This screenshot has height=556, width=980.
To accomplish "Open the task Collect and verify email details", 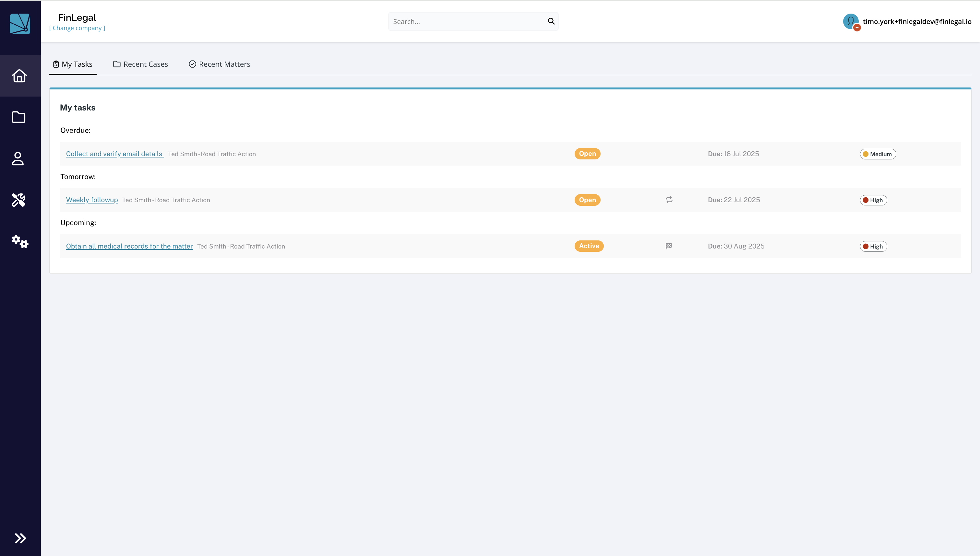I will pyautogui.click(x=114, y=154).
